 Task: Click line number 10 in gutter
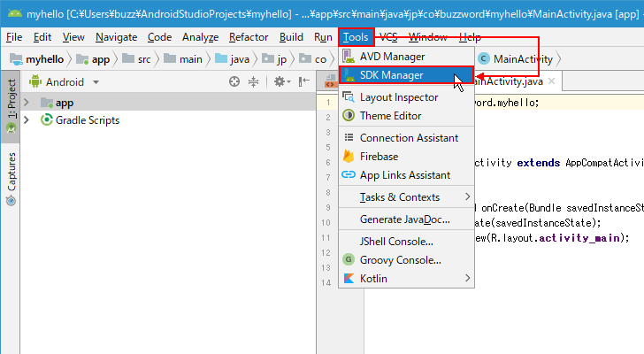326,223
